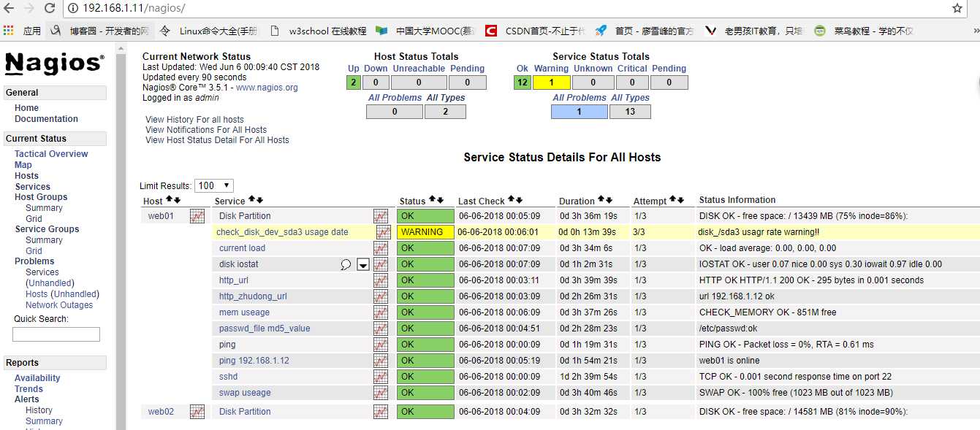This screenshot has width=980, height=430.
Task: Open the www.nagios.org link
Action: [267, 88]
